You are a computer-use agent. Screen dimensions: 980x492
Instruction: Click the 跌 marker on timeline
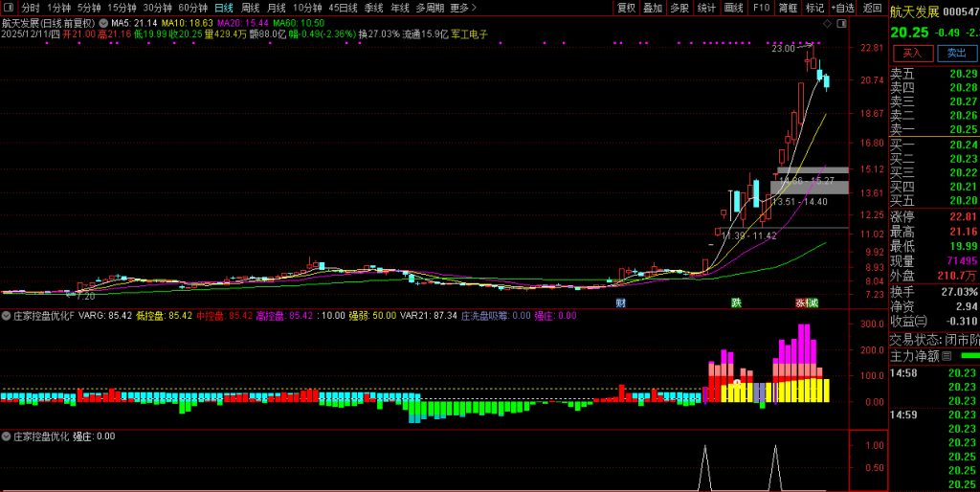[738, 303]
